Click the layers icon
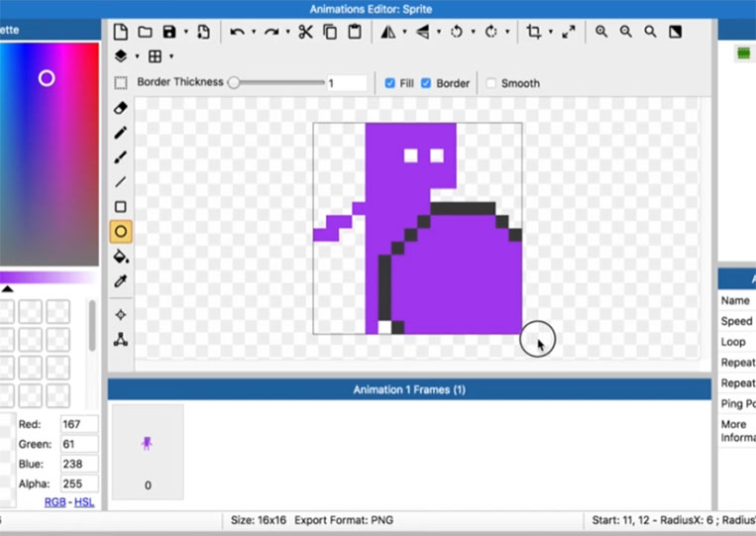The image size is (756, 536). coord(121,56)
